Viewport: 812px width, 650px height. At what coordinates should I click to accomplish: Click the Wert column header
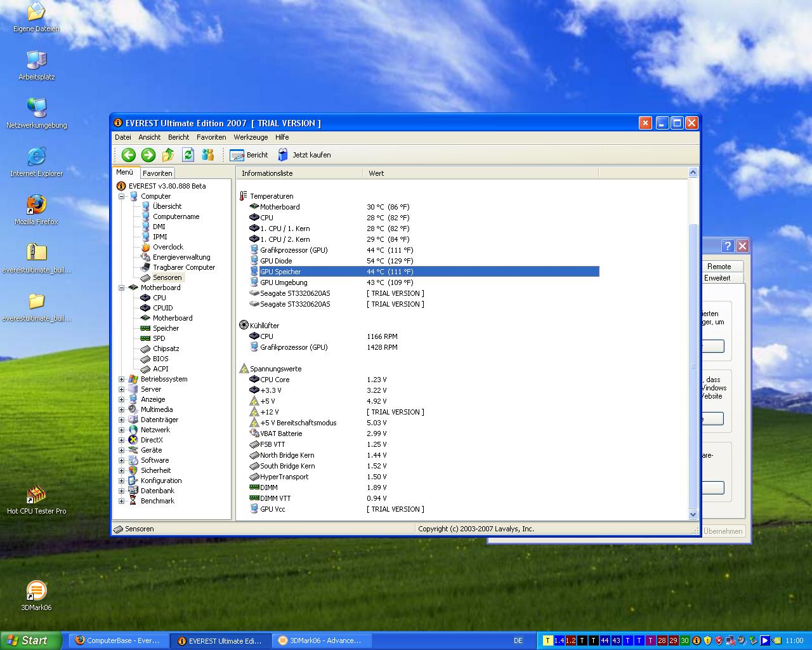click(x=481, y=173)
